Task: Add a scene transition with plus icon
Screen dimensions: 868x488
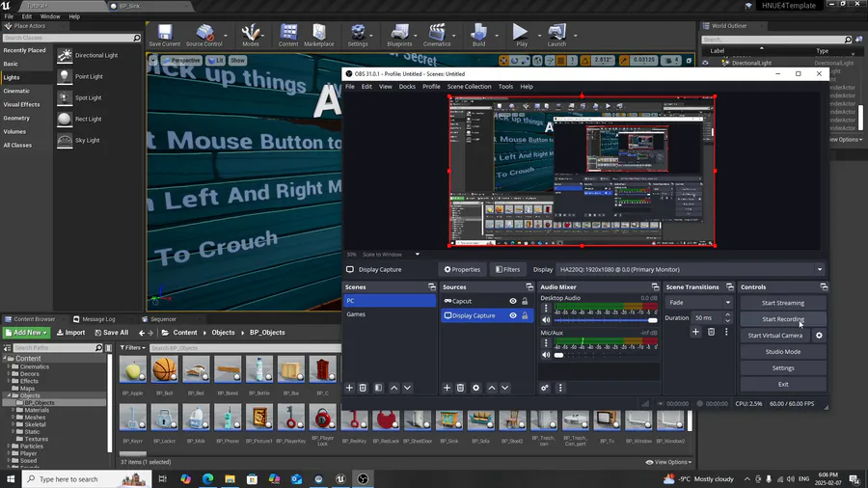Action: pyautogui.click(x=695, y=332)
